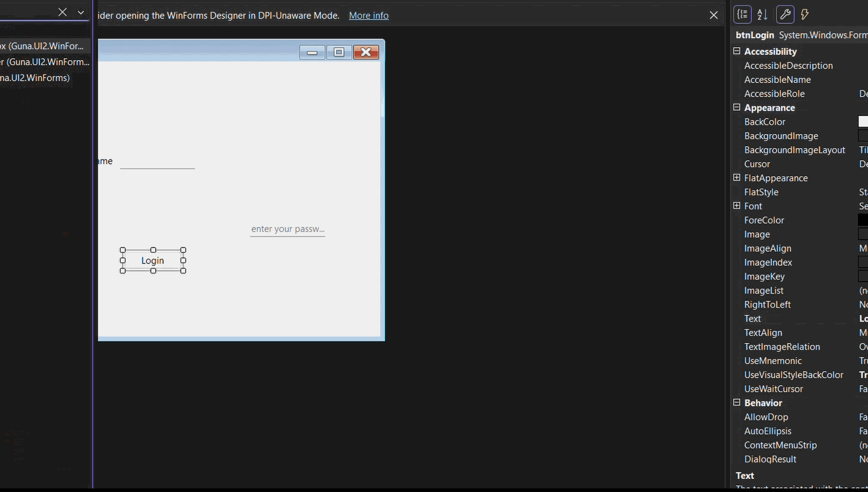
Task: Minimize the designed form window
Action: (x=312, y=52)
